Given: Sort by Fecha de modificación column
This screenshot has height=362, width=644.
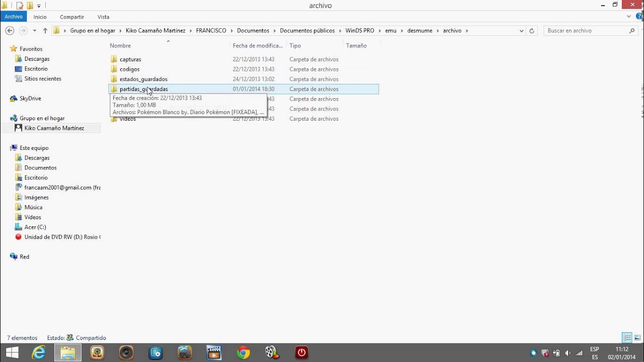Looking at the screenshot, I should click(x=259, y=46).
